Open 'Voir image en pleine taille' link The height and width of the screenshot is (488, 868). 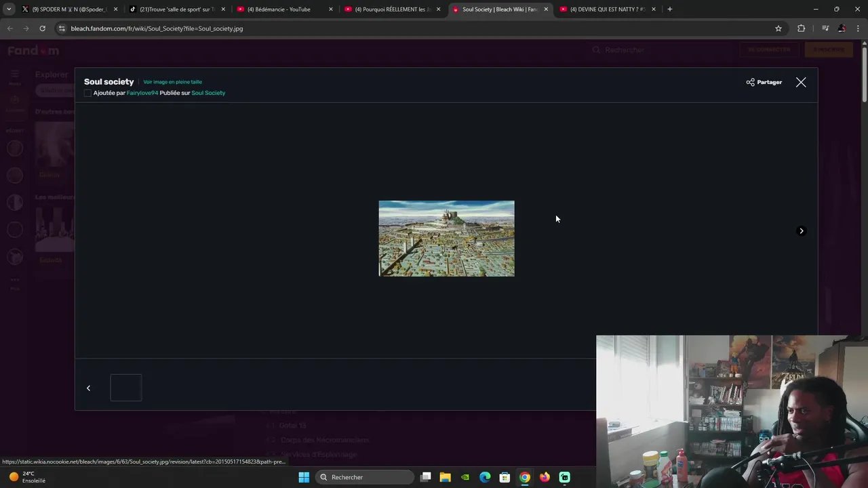click(x=172, y=82)
